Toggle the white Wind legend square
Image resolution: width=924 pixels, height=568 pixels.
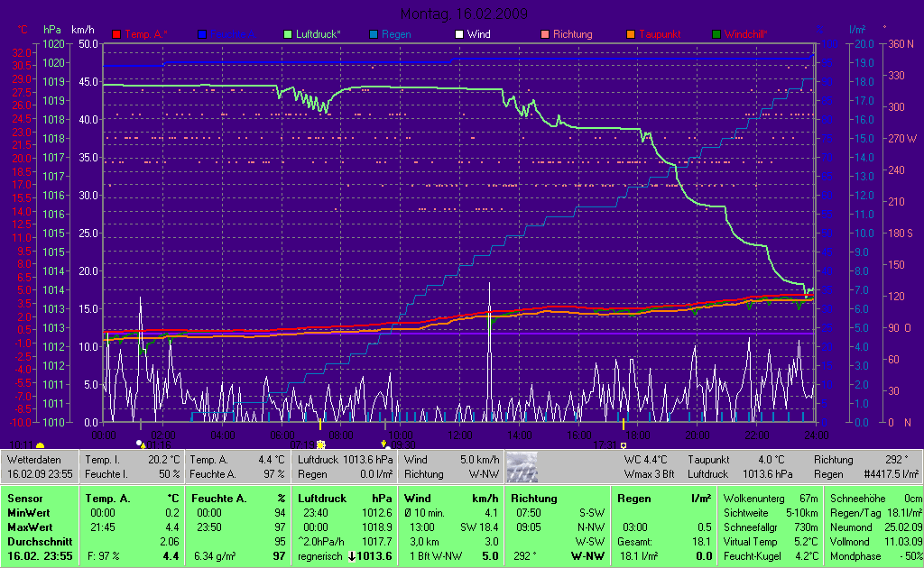pos(459,34)
